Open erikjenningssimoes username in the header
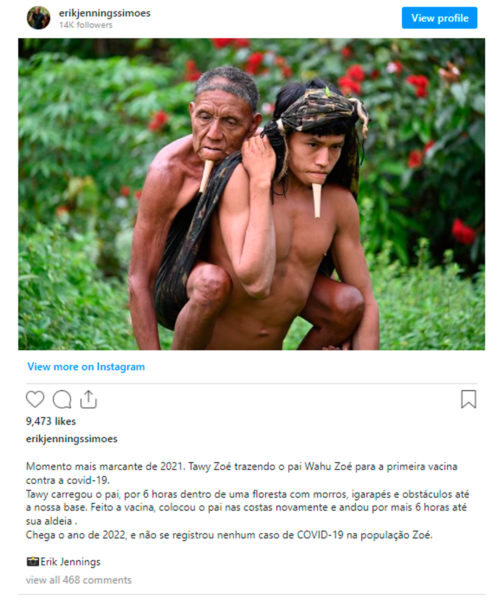Image resolution: width=499 pixels, height=600 pixels. tap(104, 13)
